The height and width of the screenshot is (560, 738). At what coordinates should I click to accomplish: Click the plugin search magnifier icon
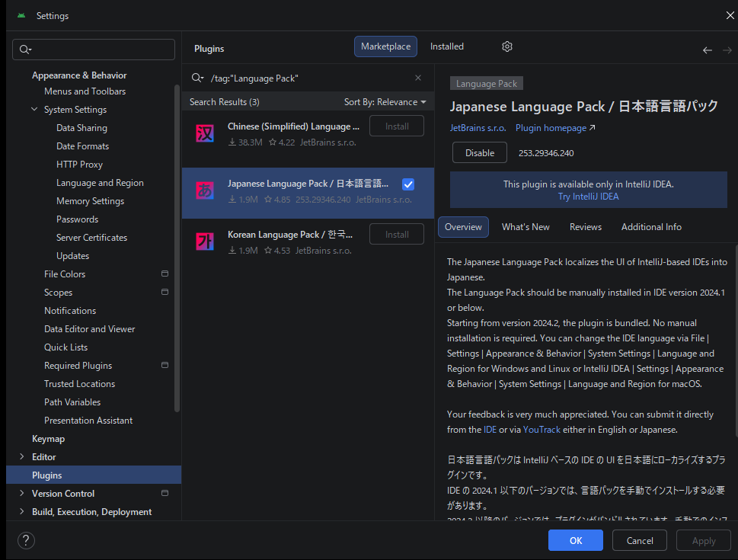(x=197, y=78)
